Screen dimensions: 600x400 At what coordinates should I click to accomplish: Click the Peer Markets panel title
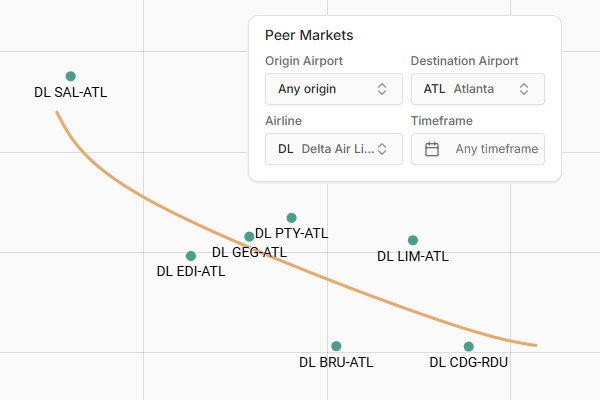click(x=309, y=35)
